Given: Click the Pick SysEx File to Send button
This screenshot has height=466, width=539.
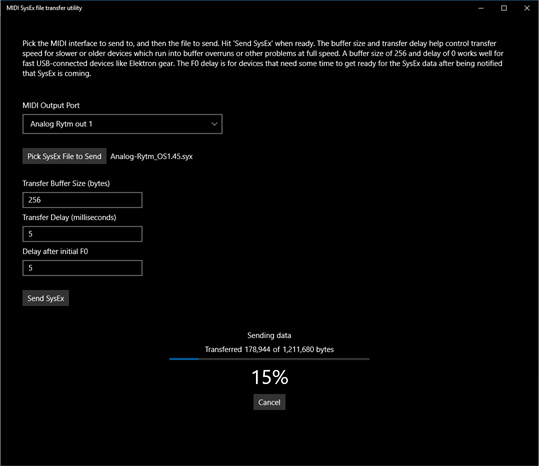Looking at the screenshot, I should 64,156.
